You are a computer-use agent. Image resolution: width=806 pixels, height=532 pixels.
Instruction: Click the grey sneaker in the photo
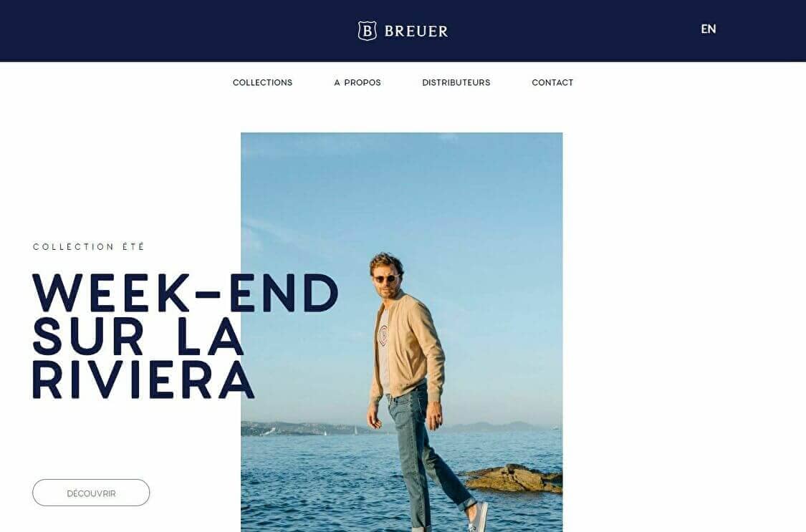pyautogui.click(x=479, y=518)
